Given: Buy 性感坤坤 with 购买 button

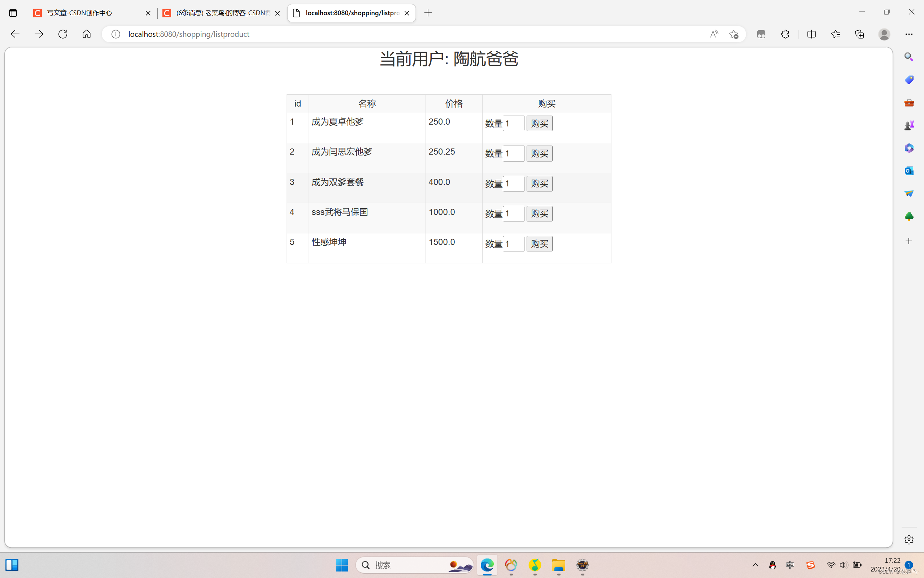Looking at the screenshot, I should pyautogui.click(x=539, y=243).
